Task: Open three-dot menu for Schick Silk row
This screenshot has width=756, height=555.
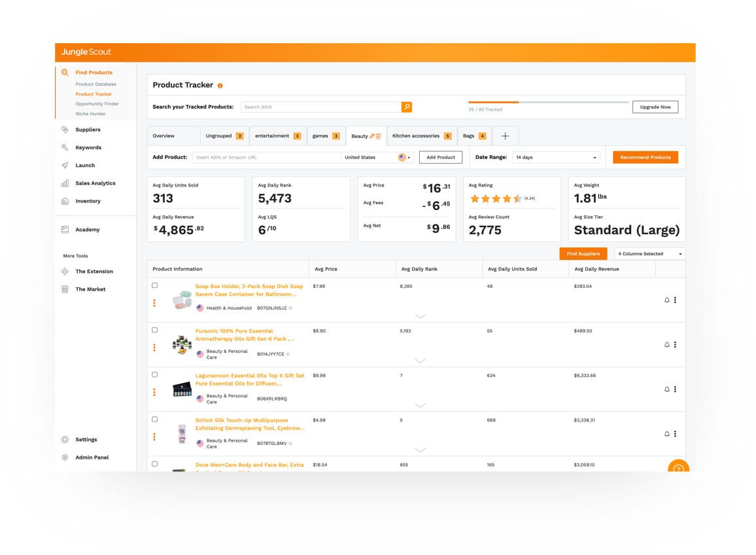Action: pyautogui.click(x=675, y=434)
